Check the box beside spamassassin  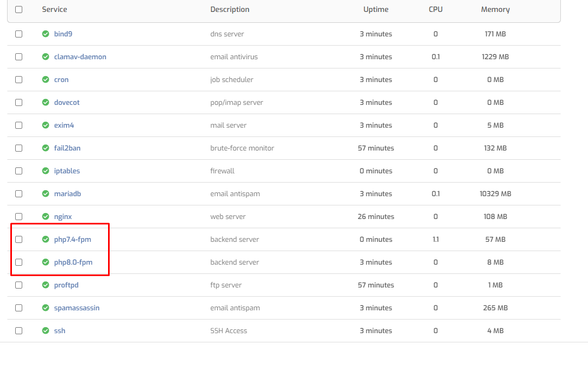tap(19, 308)
